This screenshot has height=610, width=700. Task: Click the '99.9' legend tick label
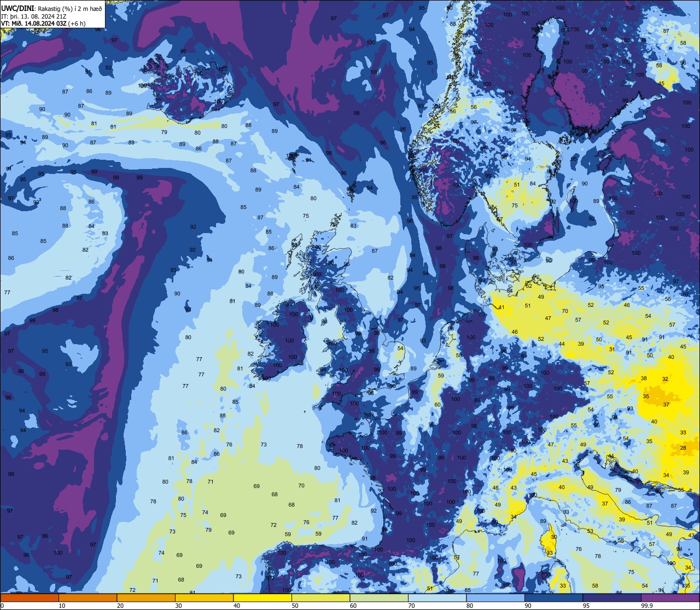click(647, 606)
